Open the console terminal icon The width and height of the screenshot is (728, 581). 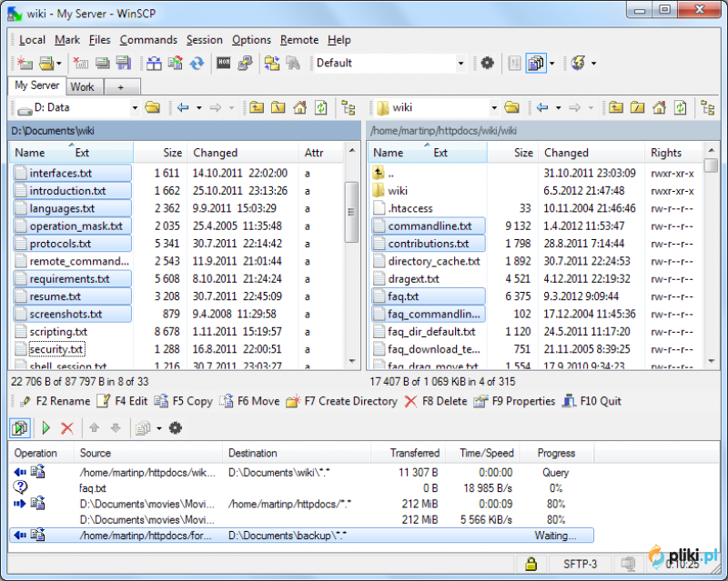coord(224,63)
